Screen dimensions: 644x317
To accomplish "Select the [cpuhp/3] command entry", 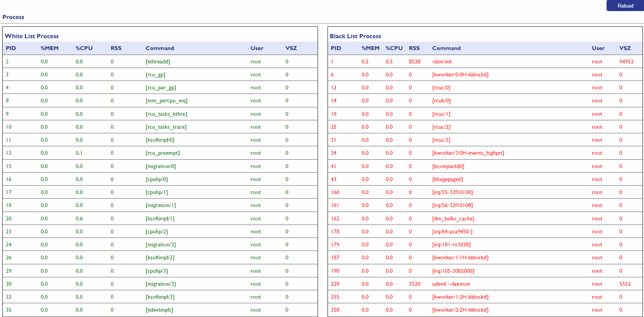I will [x=157, y=271].
